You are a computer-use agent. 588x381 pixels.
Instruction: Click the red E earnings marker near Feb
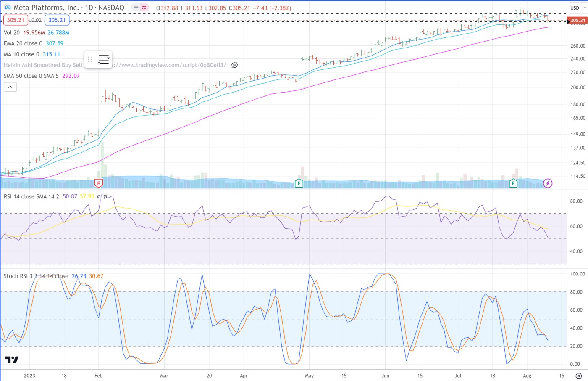[98, 183]
